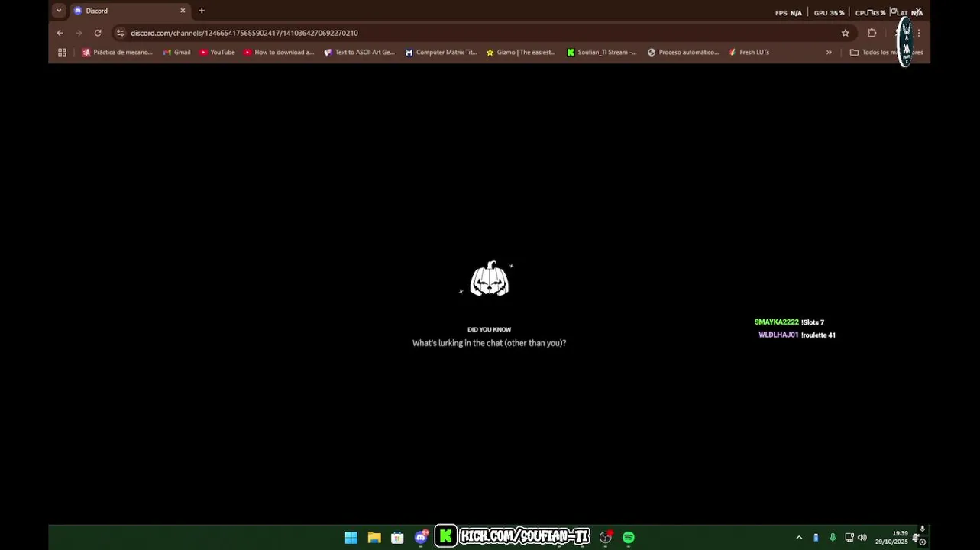Viewport: 980px width, 550px height.
Task: Click WLDLHAJ01 username in chat overlay
Action: [778, 335]
